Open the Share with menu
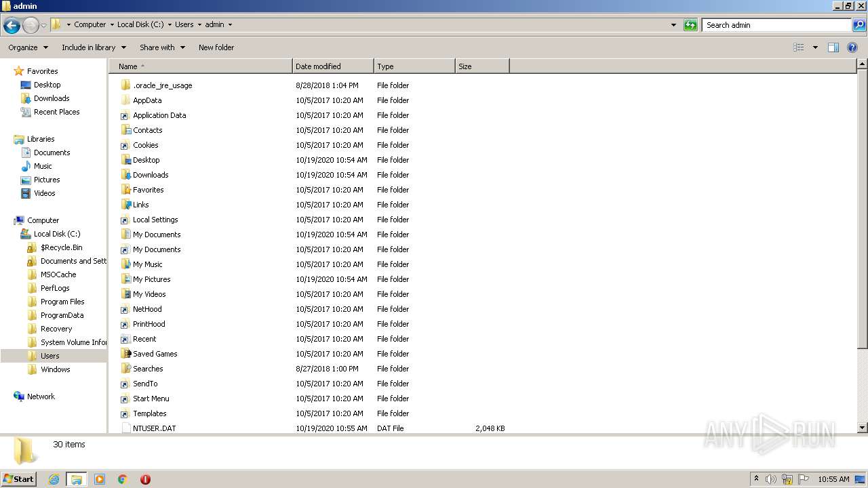Image resolution: width=868 pixels, height=488 pixels. coord(161,47)
